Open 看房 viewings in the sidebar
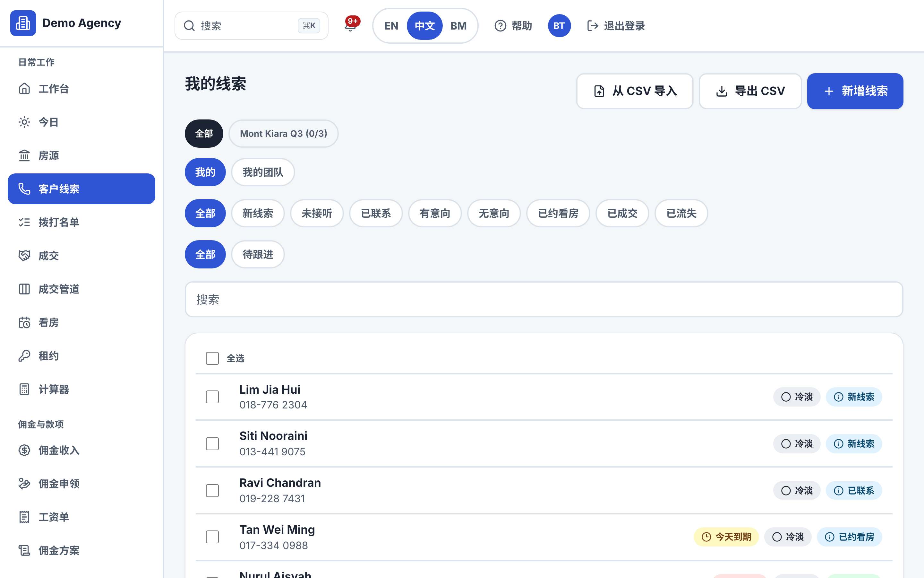 [81, 323]
